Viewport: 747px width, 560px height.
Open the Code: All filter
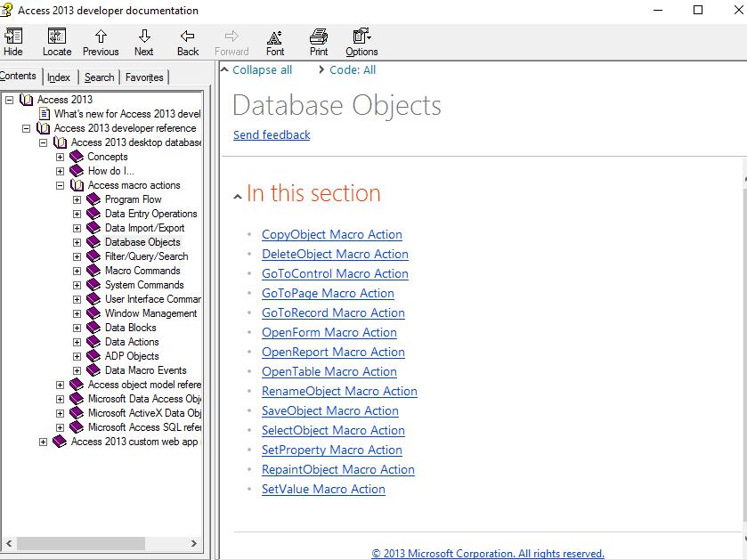(353, 70)
